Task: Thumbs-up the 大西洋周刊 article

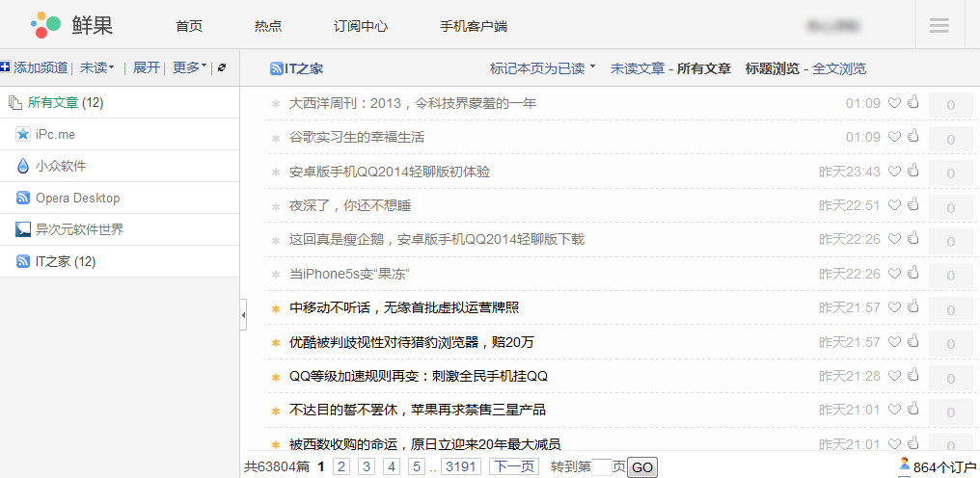Action: point(913,101)
